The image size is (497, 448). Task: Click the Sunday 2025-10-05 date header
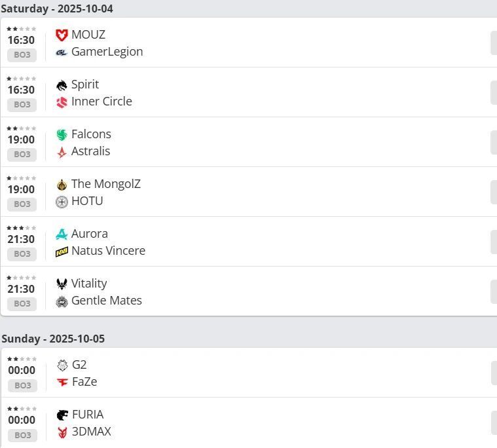(x=53, y=339)
